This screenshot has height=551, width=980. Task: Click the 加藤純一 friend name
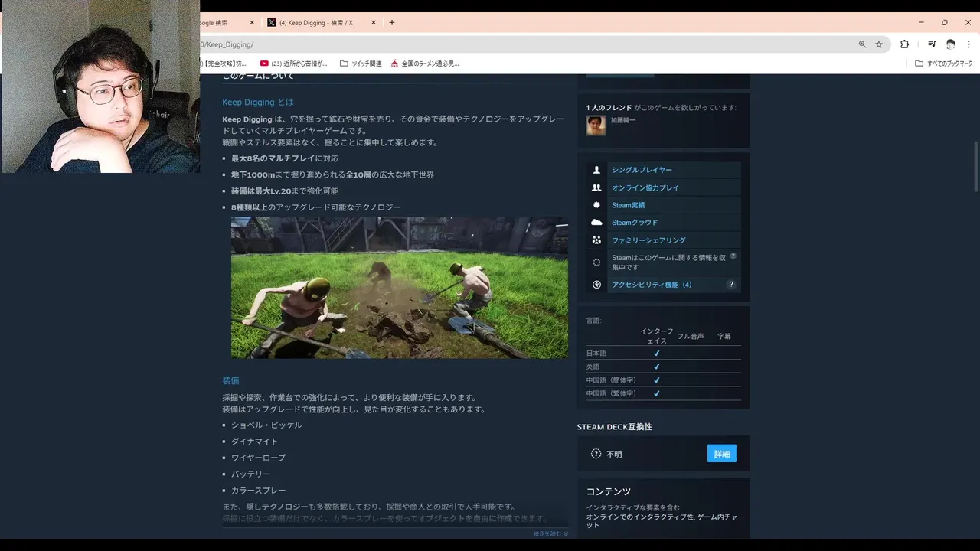(x=623, y=120)
